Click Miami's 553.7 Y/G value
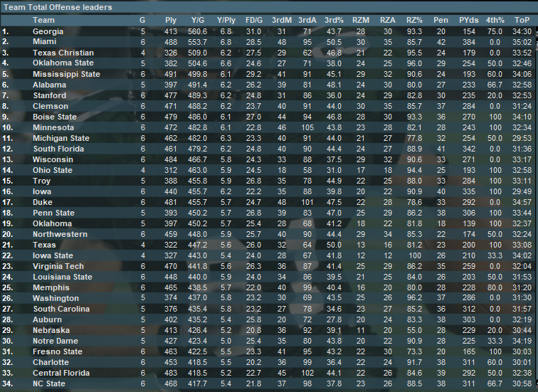The height and width of the screenshot is (392, 538). click(x=197, y=42)
